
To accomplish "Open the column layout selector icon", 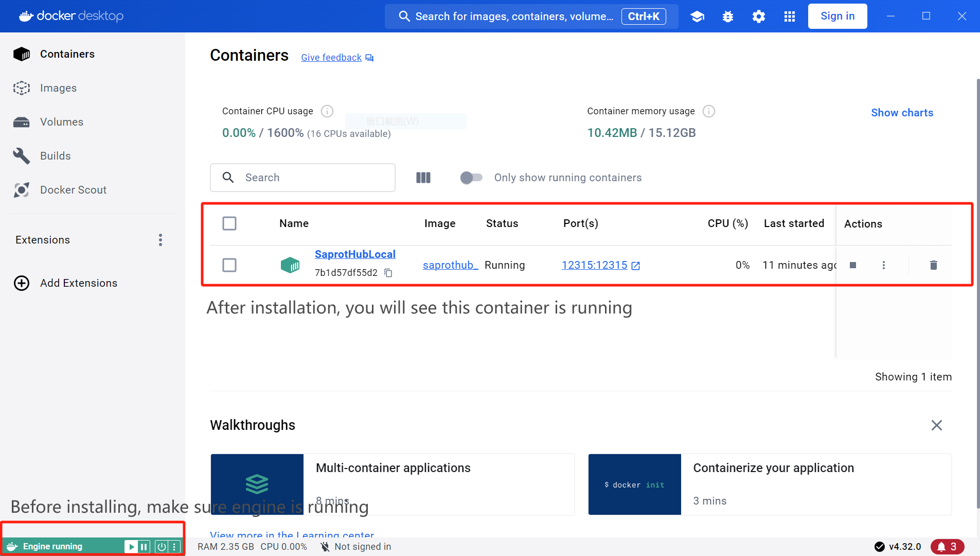I will pyautogui.click(x=423, y=178).
